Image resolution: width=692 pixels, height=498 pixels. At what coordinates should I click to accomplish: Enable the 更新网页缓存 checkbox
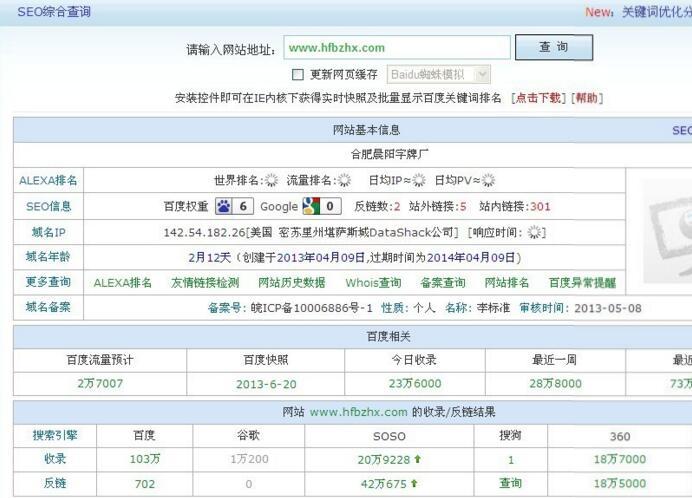[x=297, y=74]
